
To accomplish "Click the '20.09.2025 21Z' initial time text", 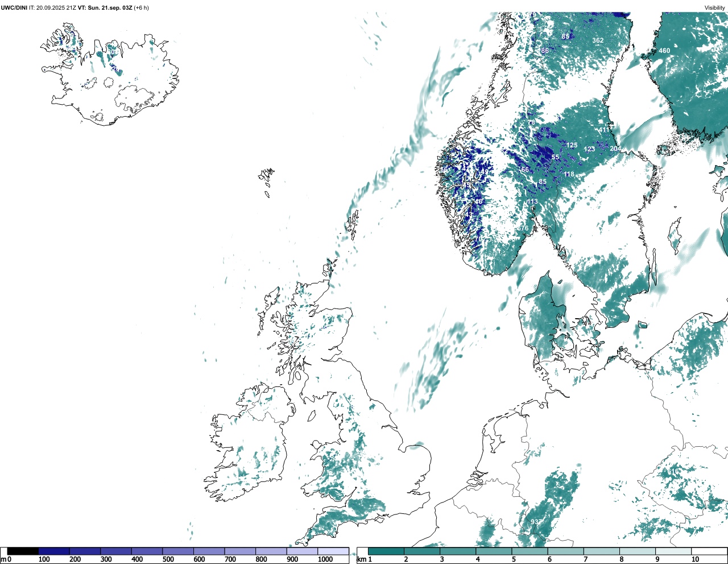I will (56, 8).
